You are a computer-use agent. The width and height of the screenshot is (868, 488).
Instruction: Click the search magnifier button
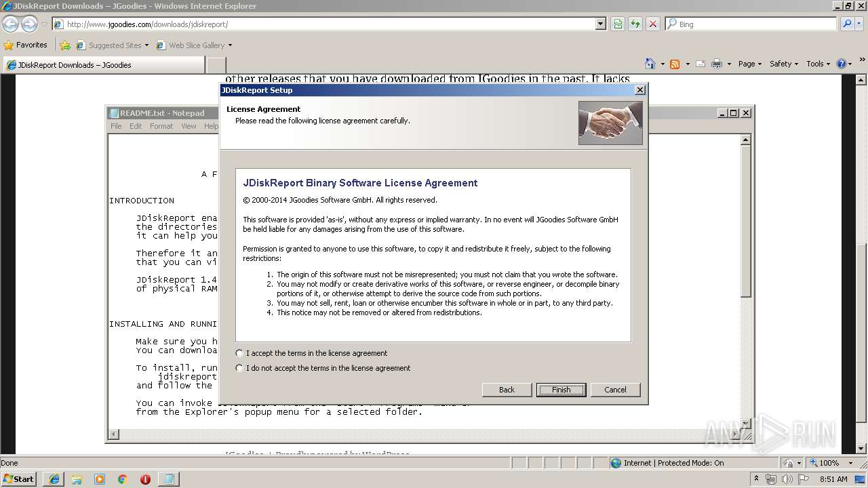pos(847,24)
